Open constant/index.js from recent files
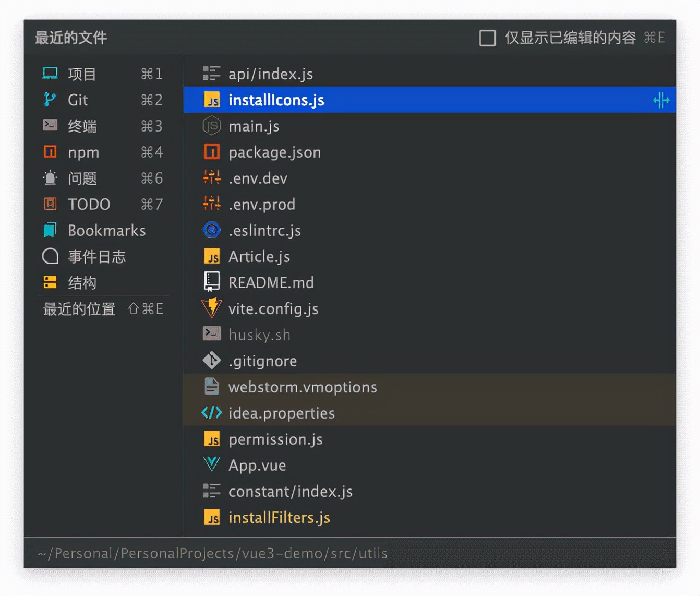 click(x=429, y=491)
